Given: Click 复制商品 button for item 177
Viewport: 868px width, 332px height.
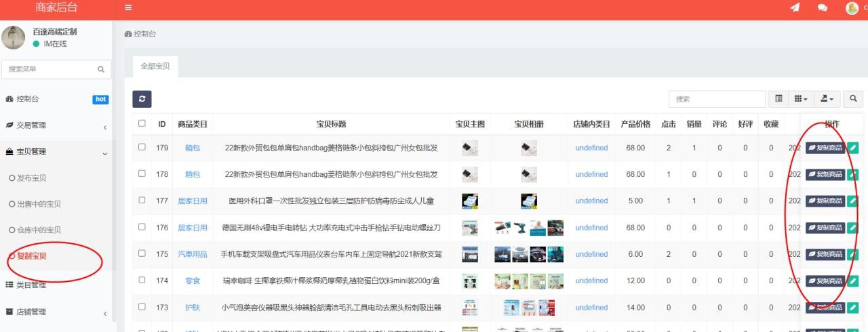Looking at the screenshot, I should (825, 201).
